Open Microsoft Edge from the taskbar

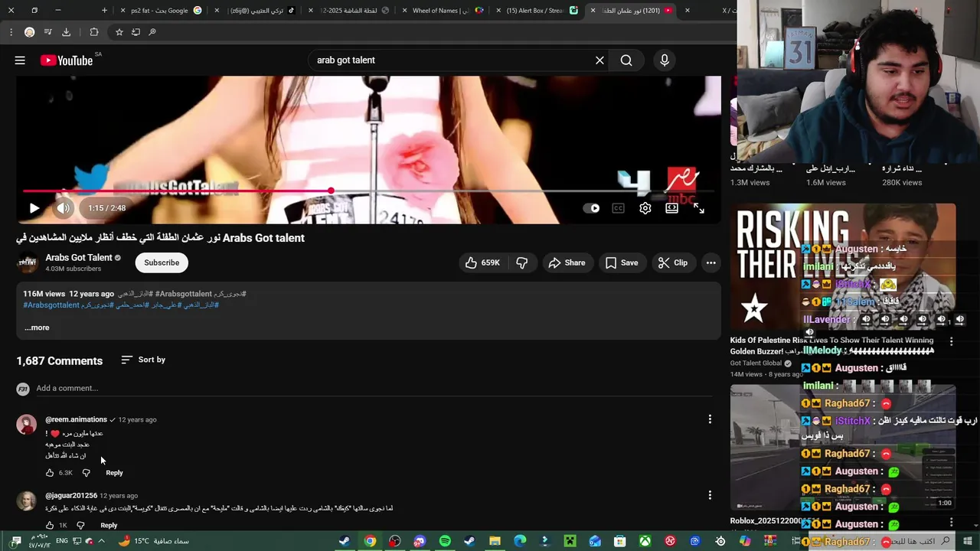[x=520, y=541]
